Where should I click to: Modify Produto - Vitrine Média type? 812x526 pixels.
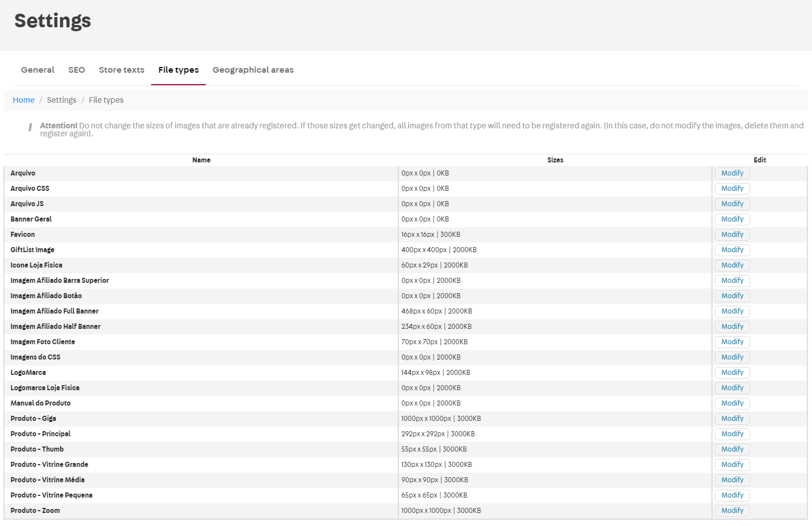click(732, 480)
